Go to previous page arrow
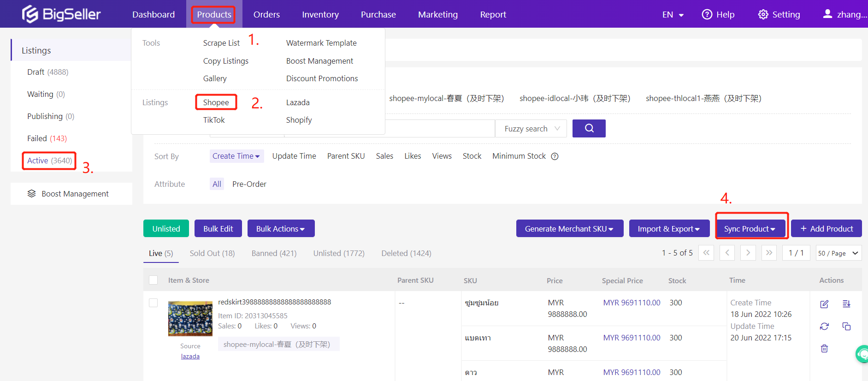The height and width of the screenshot is (381, 868). (x=727, y=253)
